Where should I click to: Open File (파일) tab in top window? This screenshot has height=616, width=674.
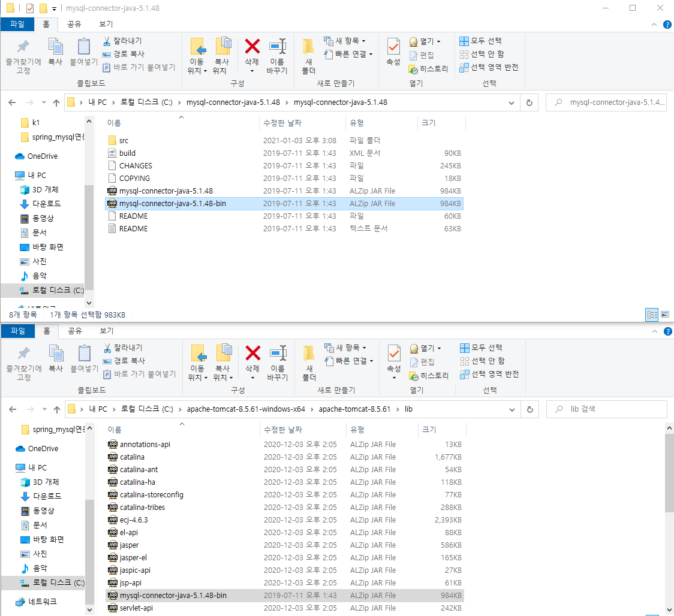pos(17,24)
